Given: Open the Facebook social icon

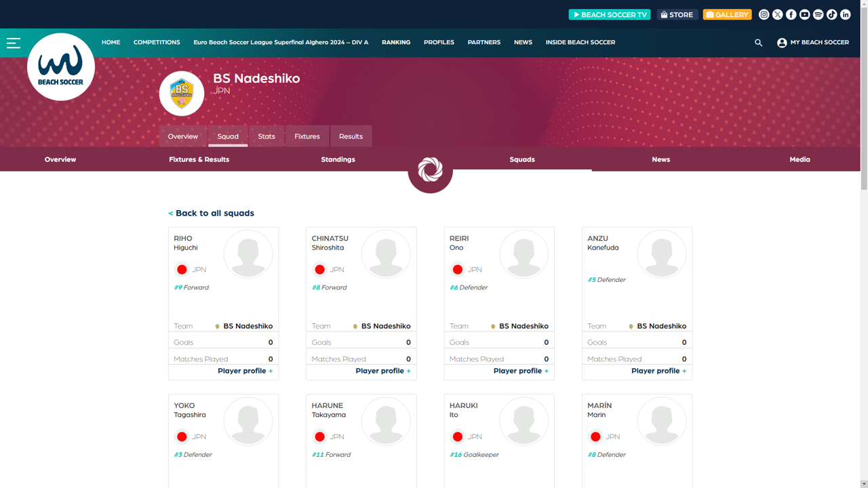Looking at the screenshot, I should point(791,14).
